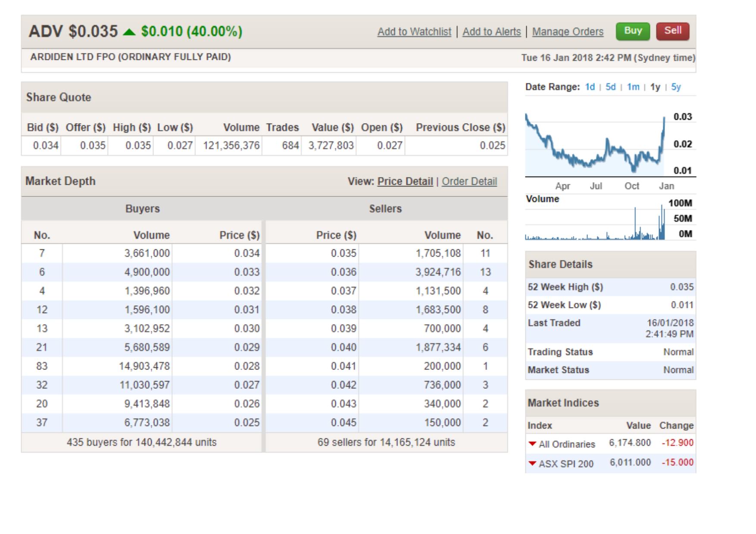The width and height of the screenshot is (756, 534).
Task: Select the top buyer row at 0.034
Action: point(142,253)
